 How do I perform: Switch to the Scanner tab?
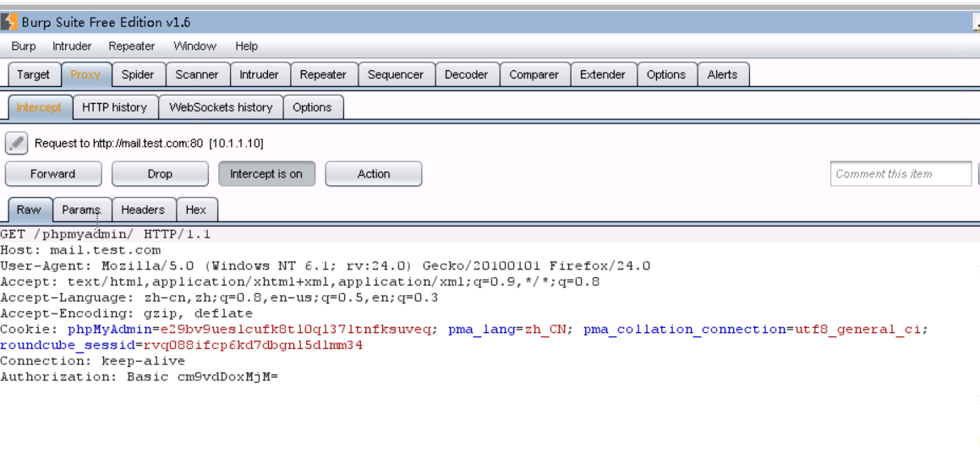[197, 74]
